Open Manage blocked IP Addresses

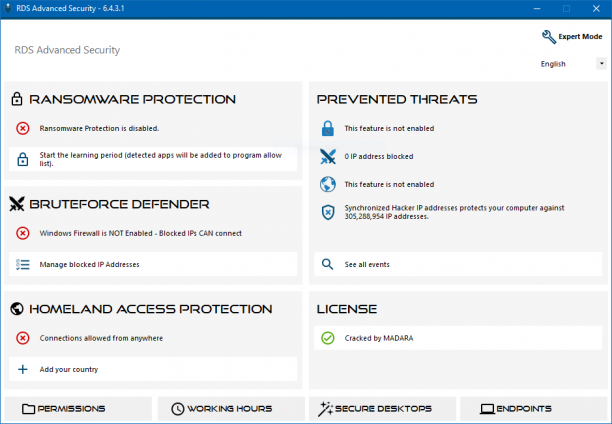coord(153,264)
